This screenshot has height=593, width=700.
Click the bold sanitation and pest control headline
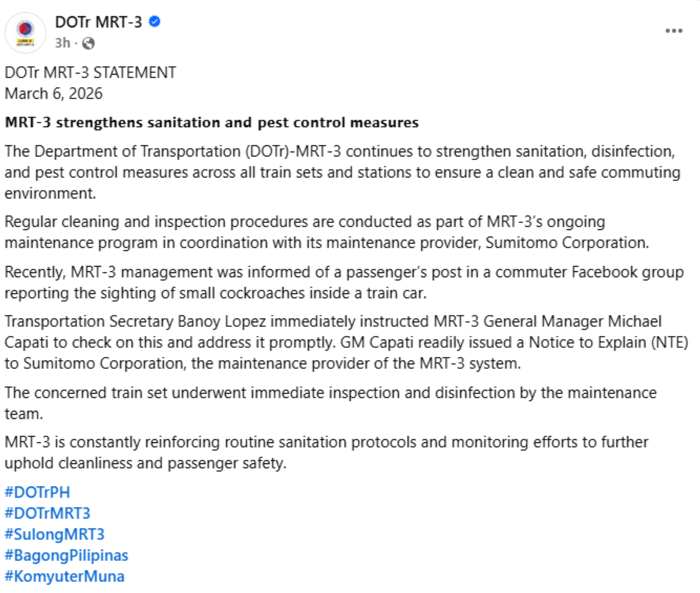click(212, 123)
